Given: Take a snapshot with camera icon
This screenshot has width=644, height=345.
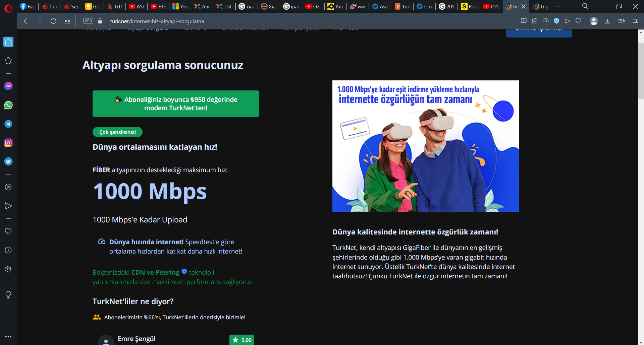Looking at the screenshot, I should point(546,21).
